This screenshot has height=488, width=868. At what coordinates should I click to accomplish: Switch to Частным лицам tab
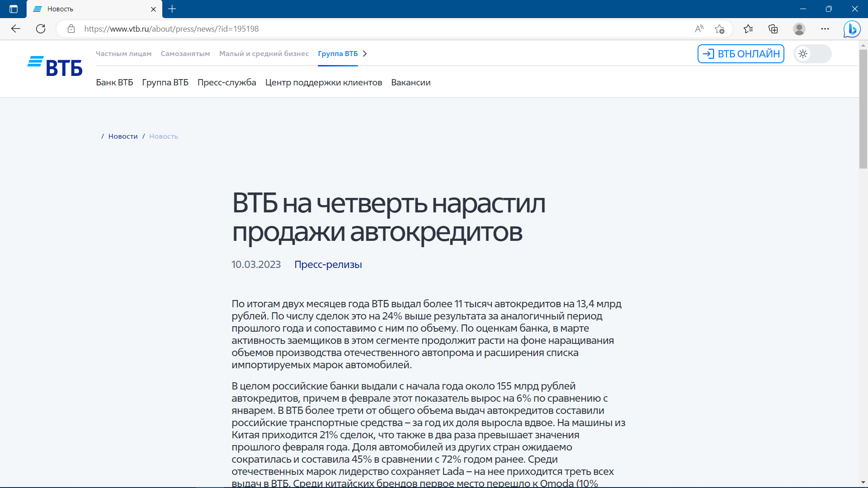pyautogui.click(x=123, y=54)
